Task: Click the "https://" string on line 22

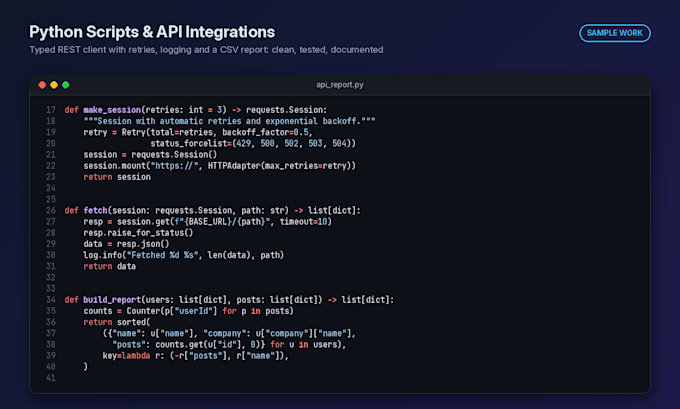Action: click(x=174, y=166)
